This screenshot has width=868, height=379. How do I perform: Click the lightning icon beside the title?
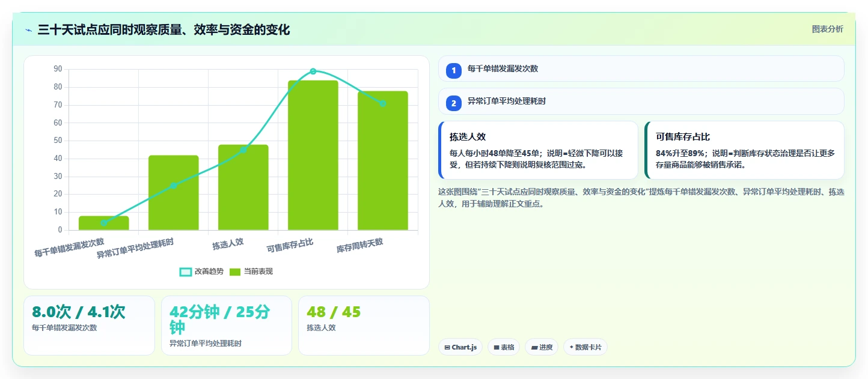28,29
